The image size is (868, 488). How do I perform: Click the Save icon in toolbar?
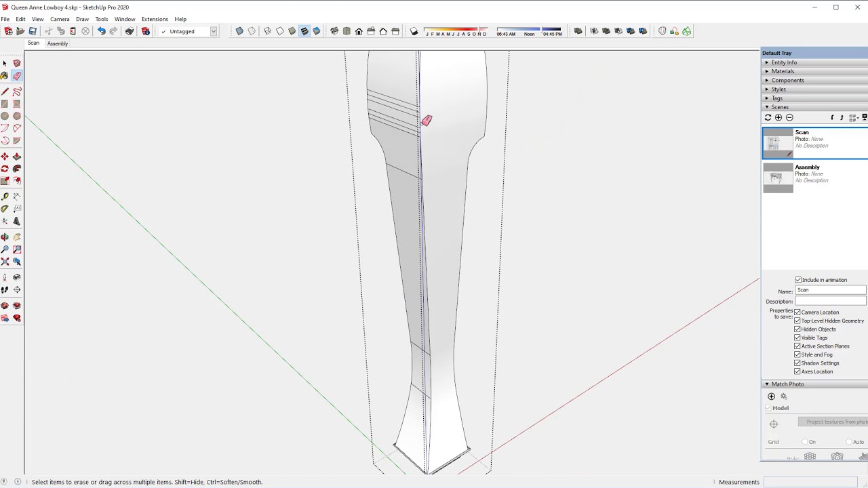pos(33,31)
